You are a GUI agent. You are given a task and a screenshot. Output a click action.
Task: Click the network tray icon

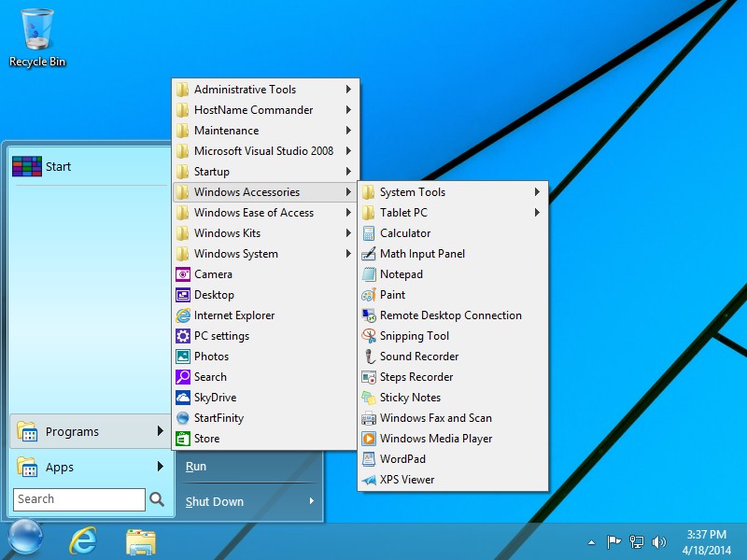tap(637, 542)
